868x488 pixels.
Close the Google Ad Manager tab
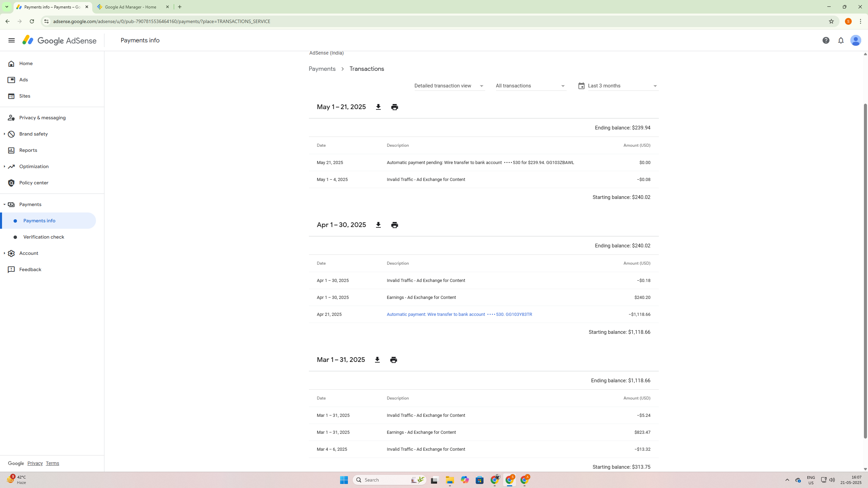coord(167,7)
